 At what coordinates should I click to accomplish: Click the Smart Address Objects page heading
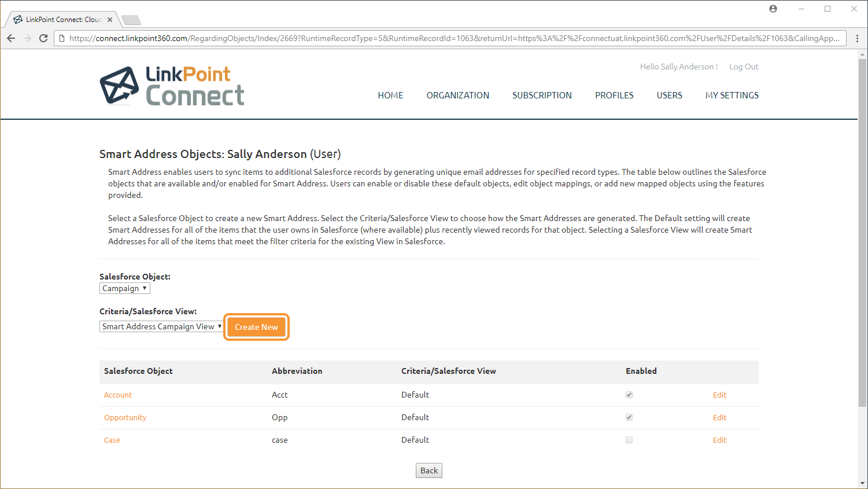[x=220, y=154]
